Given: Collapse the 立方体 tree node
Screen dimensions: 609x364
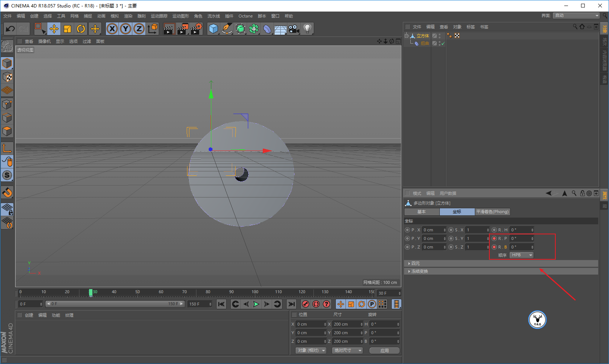Looking at the screenshot, I should click(407, 36).
